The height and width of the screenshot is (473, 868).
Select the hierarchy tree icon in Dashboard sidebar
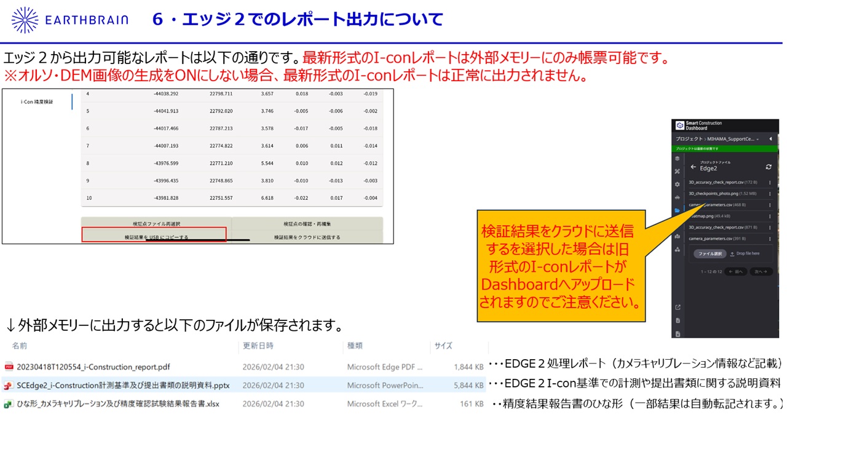677,249
